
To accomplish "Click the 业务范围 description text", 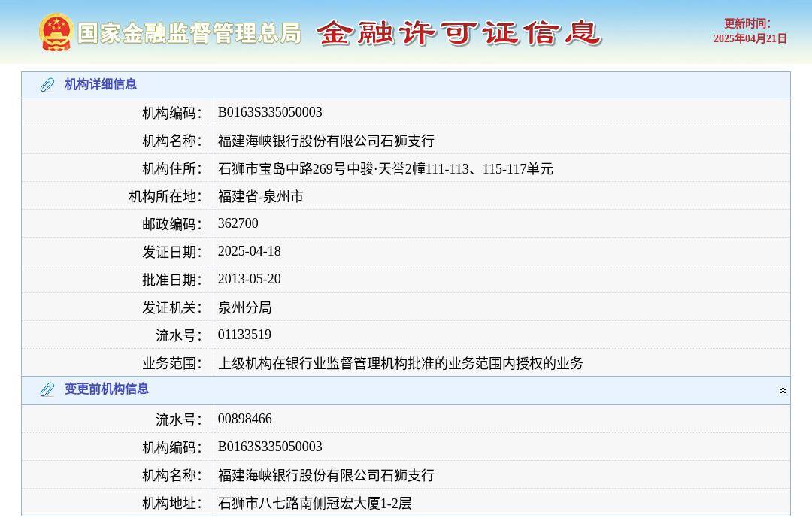I will click(x=400, y=363).
